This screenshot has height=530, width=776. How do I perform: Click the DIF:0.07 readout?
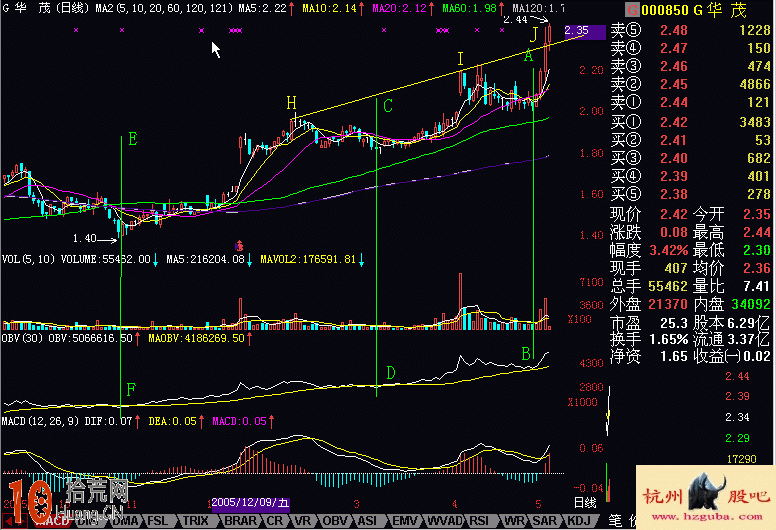(108, 422)
